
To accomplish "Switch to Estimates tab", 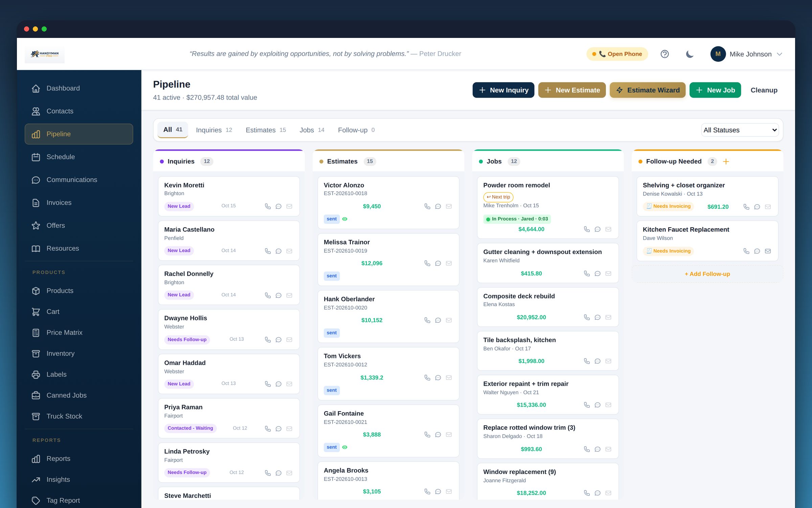I will tap(266, 130).
